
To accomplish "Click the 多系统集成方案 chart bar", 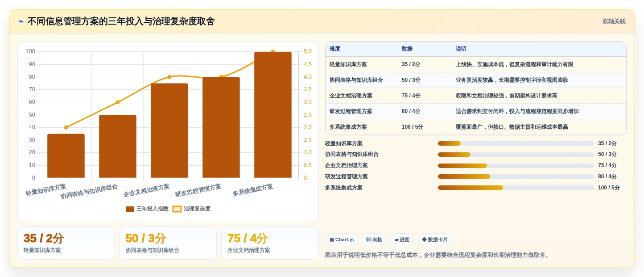I will (273, 115).
